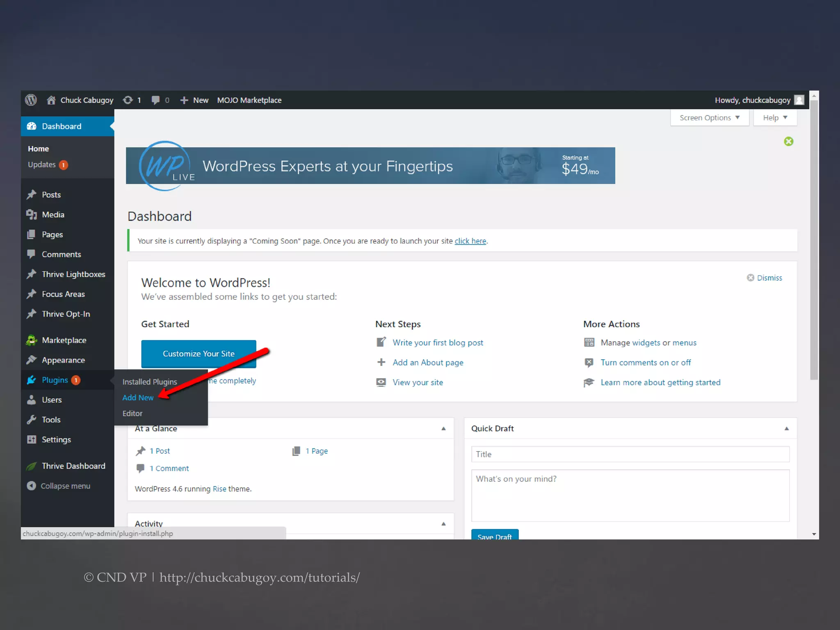Click the Thrive Lightboxes pin icon
The image size is (840, 630).
click(x=32, y=274)
